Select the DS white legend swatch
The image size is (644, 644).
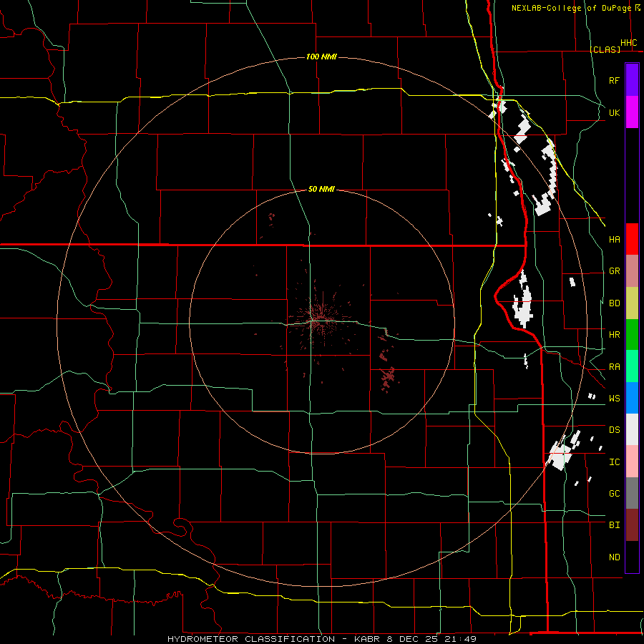coord(632,429)
